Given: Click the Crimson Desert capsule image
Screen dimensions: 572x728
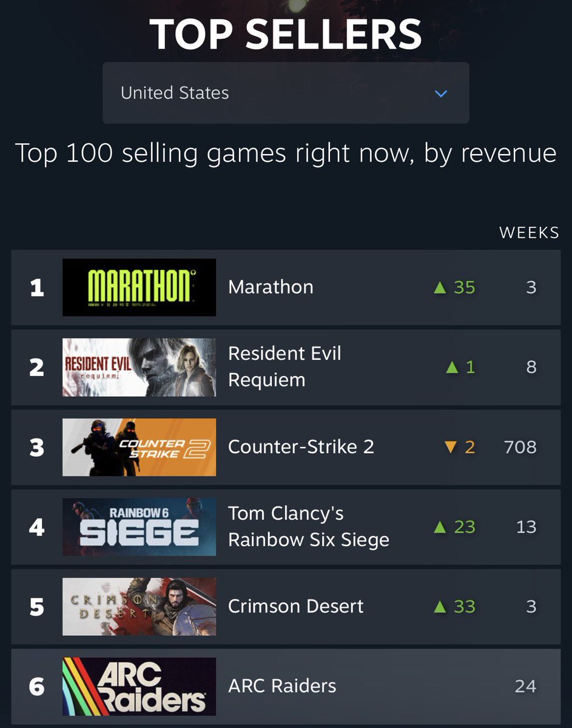Looking at the screenshot, I should coord(138,607).
